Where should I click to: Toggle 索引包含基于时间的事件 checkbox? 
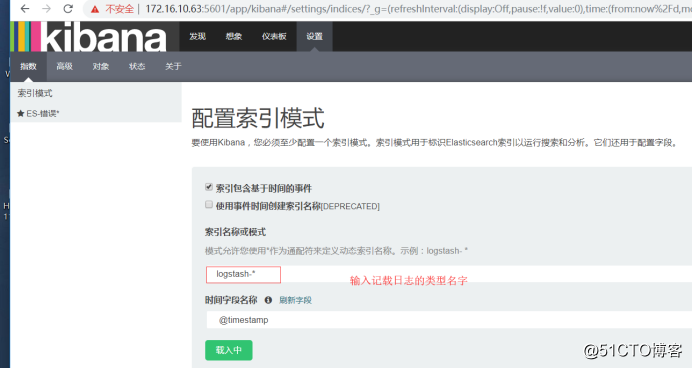point(209,187)
